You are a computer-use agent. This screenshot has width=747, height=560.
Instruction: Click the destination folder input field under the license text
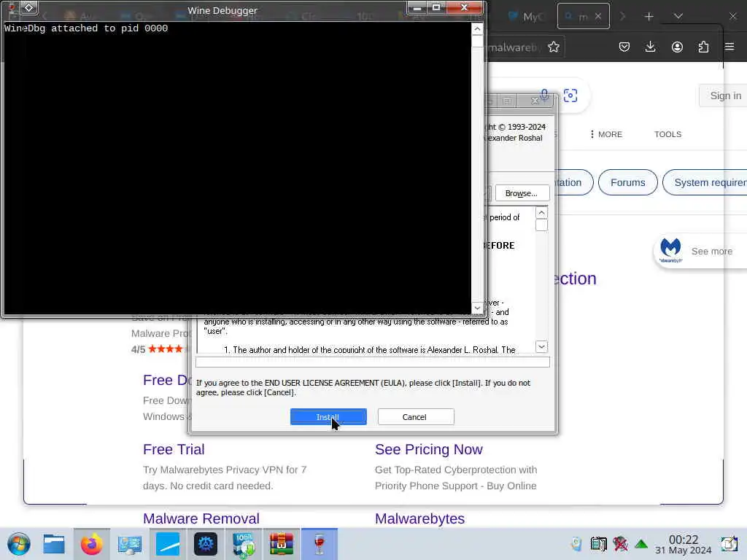[372, 362]
